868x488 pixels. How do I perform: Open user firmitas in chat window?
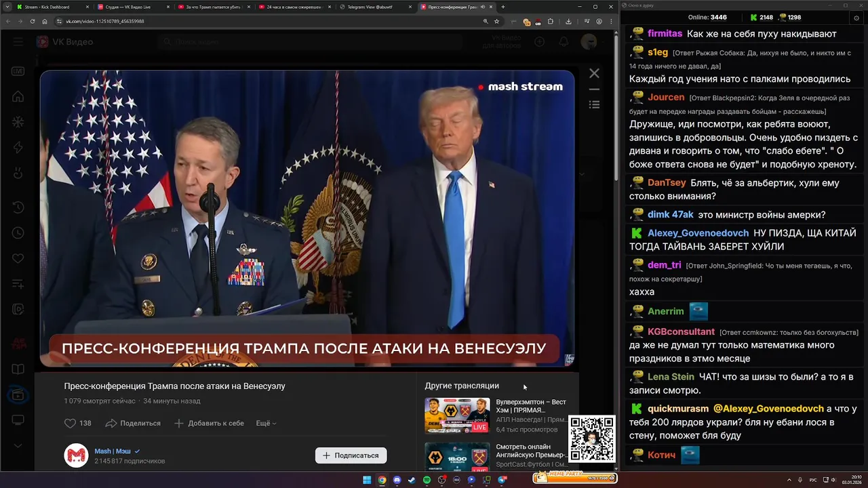[665, 34]
